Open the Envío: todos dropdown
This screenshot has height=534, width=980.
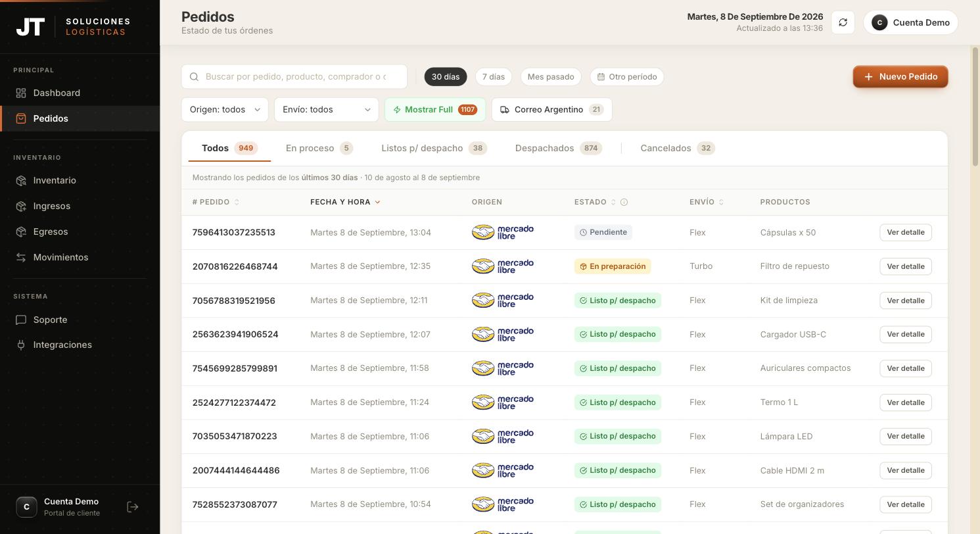click(327, 110)
